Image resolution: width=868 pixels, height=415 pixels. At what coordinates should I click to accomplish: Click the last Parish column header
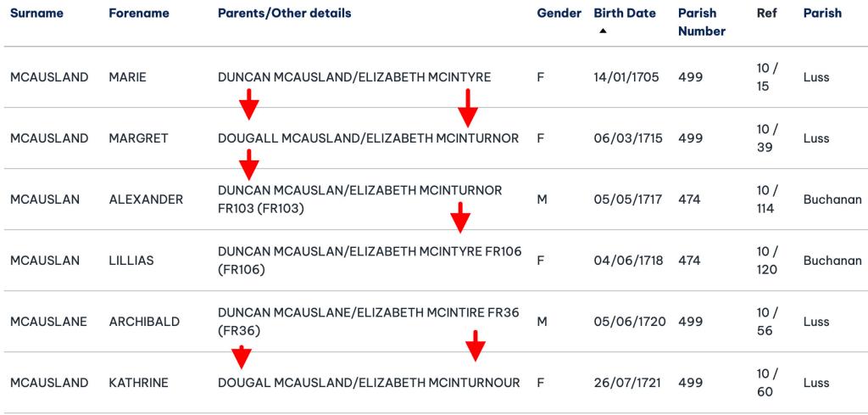pos(822,14)
